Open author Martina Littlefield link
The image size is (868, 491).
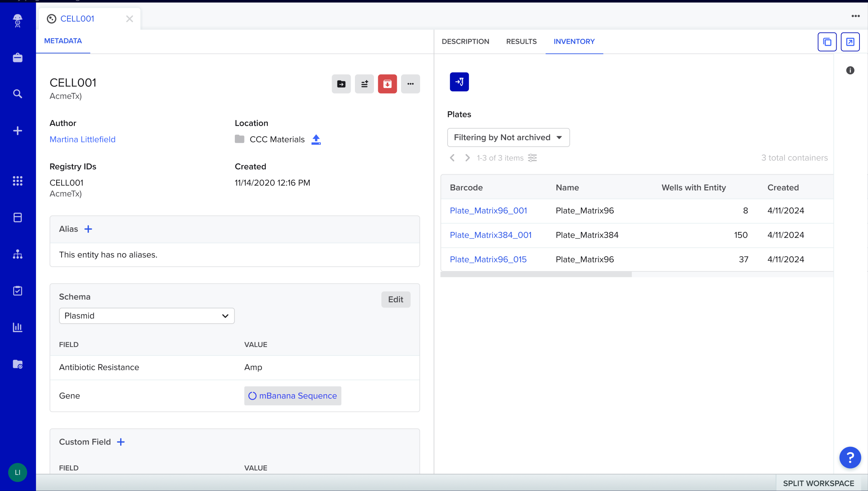coord(83,139)
